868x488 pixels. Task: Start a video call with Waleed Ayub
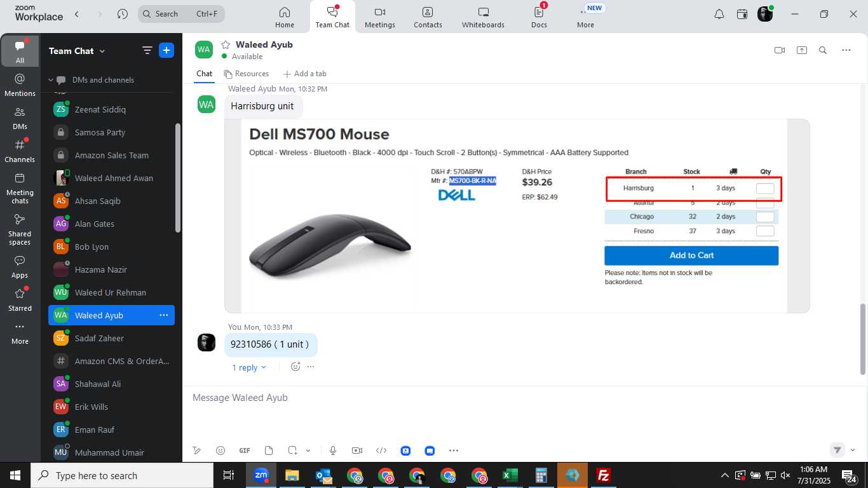click(x=780, y=50)
